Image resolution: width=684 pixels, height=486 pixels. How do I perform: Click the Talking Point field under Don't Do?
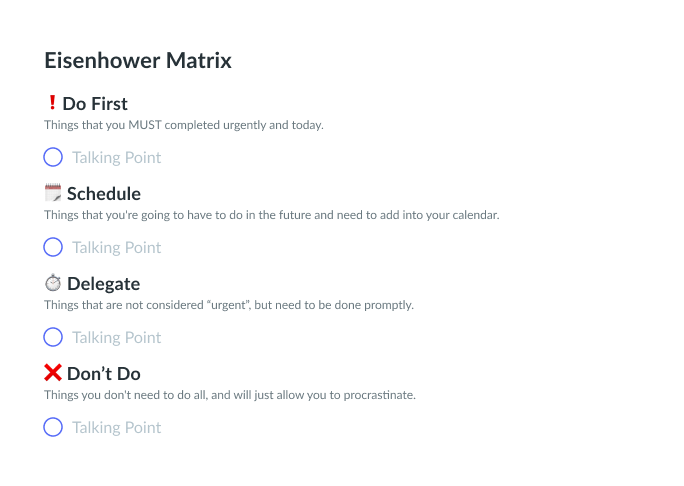(x=116, y=427)
